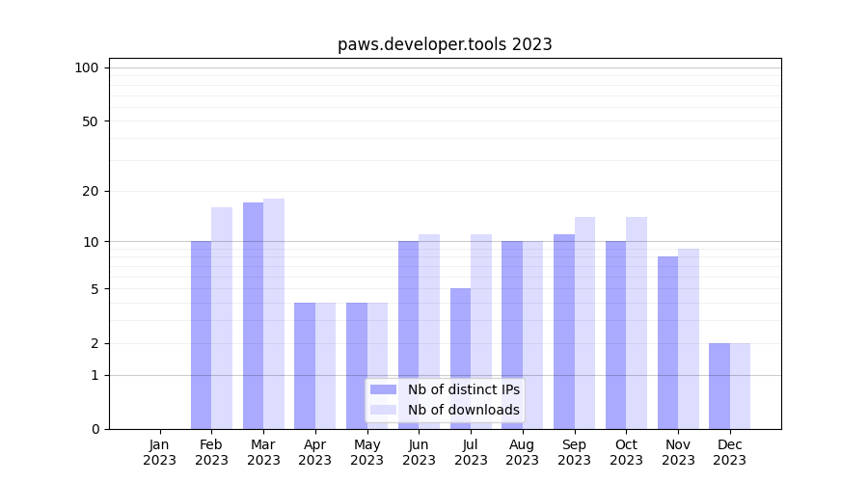Click the chart title paws.developer.tools 2023
This screenshot has width=868, height=482.
(445, 44)
